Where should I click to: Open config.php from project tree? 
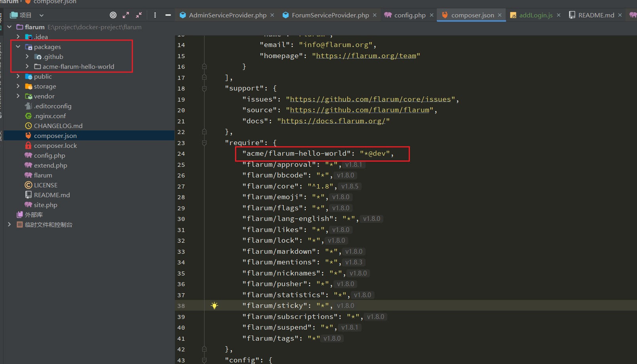pos(49,155)
